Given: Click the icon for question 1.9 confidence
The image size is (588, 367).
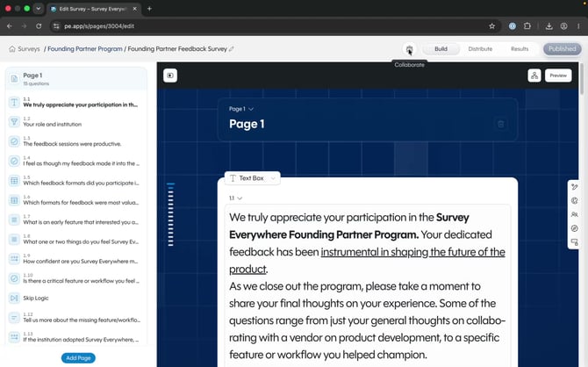Looking at the screenshot, I should click(14, 258).
